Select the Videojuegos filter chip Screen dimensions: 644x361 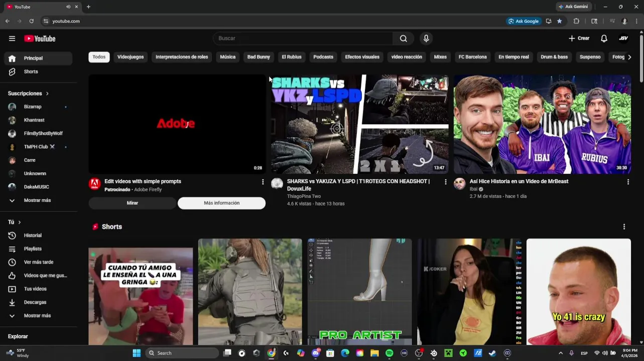pyautogui.click(x=131, y=57)
